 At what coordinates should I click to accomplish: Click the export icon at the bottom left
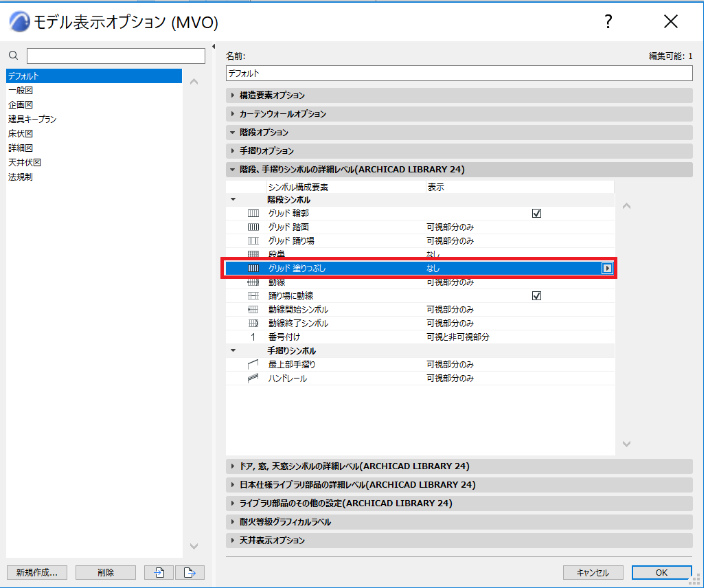[x=190, y=573]
